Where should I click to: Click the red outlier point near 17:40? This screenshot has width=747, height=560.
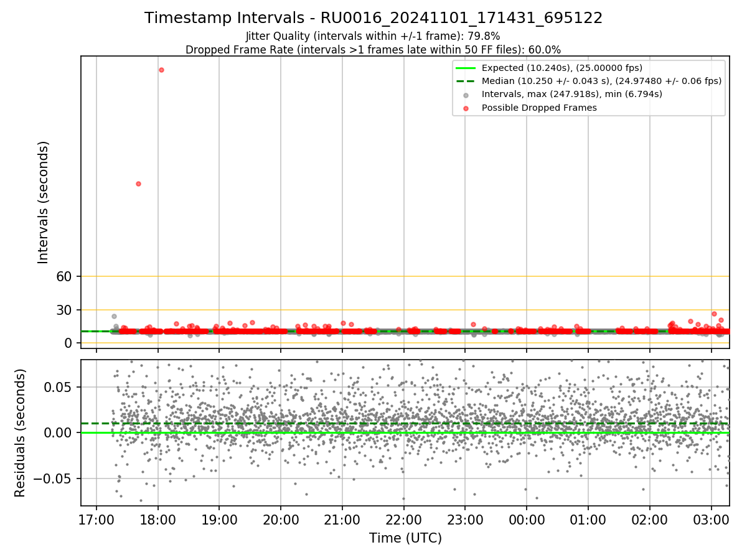coord(138,184)
